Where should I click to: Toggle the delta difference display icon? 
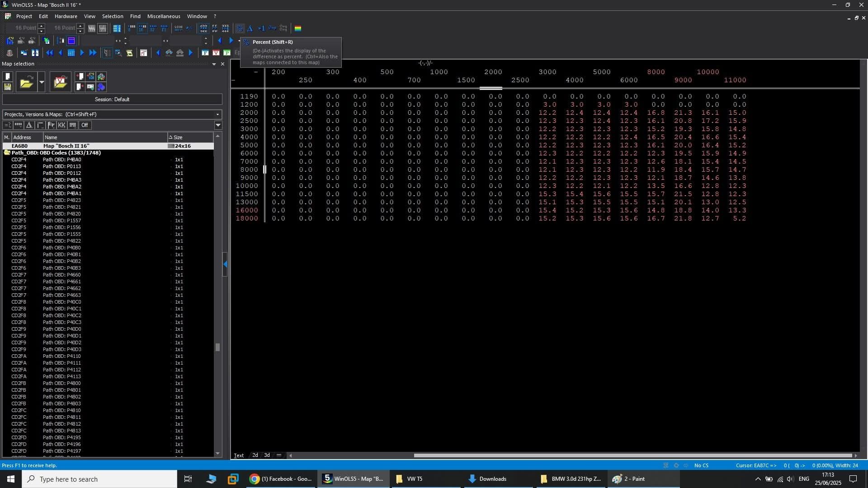(x=250, y=28)
